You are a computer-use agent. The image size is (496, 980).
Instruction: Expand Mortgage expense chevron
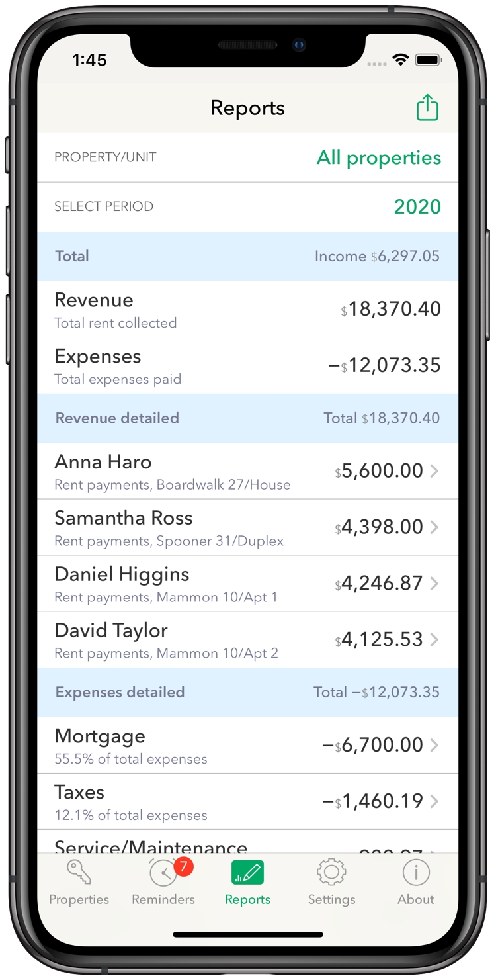(x=434, y=745)
